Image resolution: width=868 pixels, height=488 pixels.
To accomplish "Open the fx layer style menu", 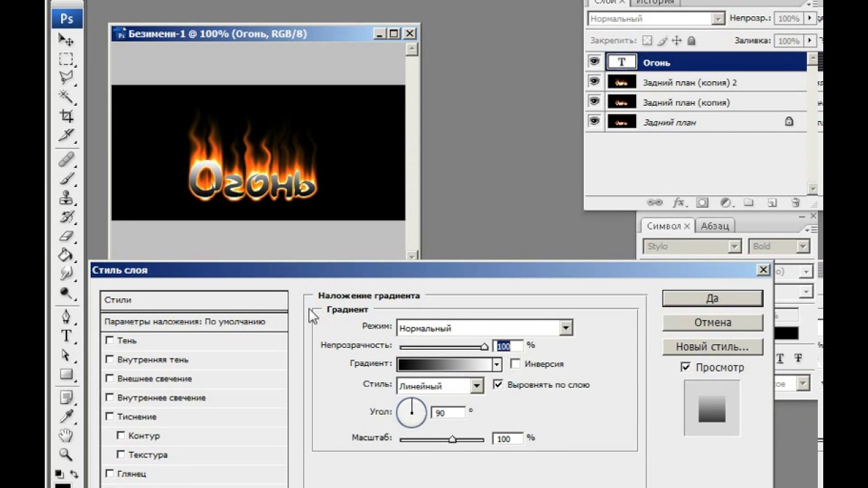I will [679, 203].
